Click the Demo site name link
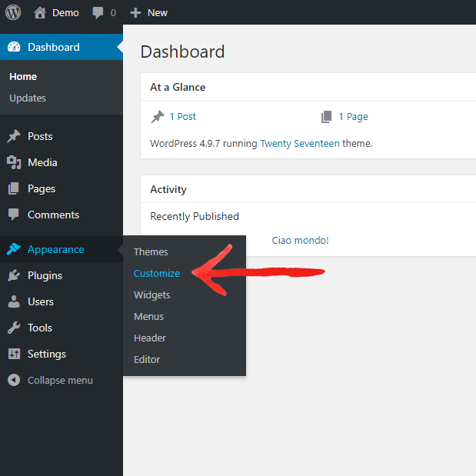 coord(65,13)
